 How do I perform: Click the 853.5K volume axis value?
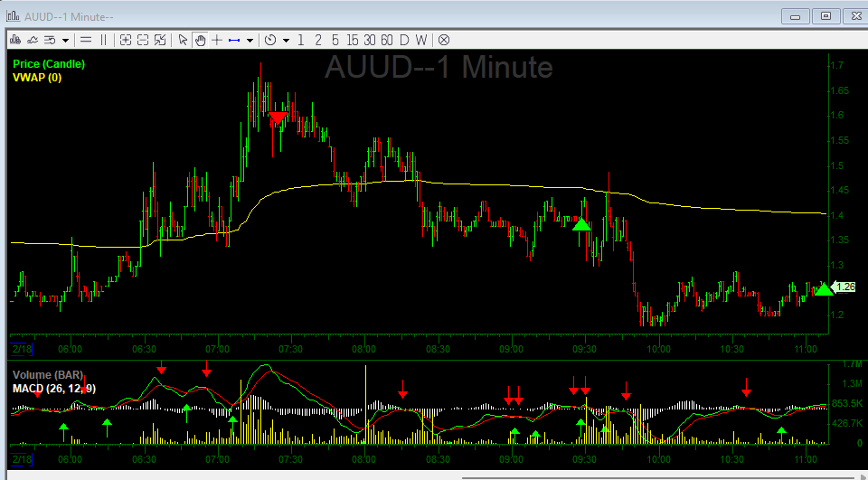pos(847,403)
